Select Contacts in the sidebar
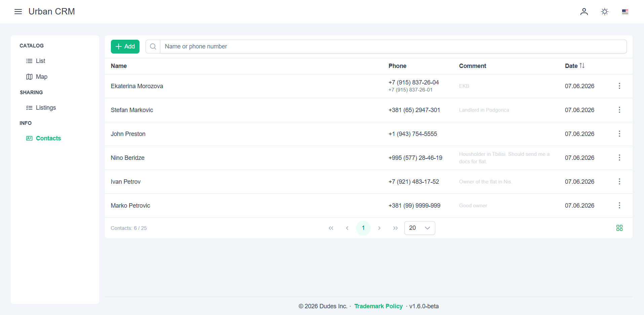Viewport: 644px width, 315px height. [x=48, y=138]
